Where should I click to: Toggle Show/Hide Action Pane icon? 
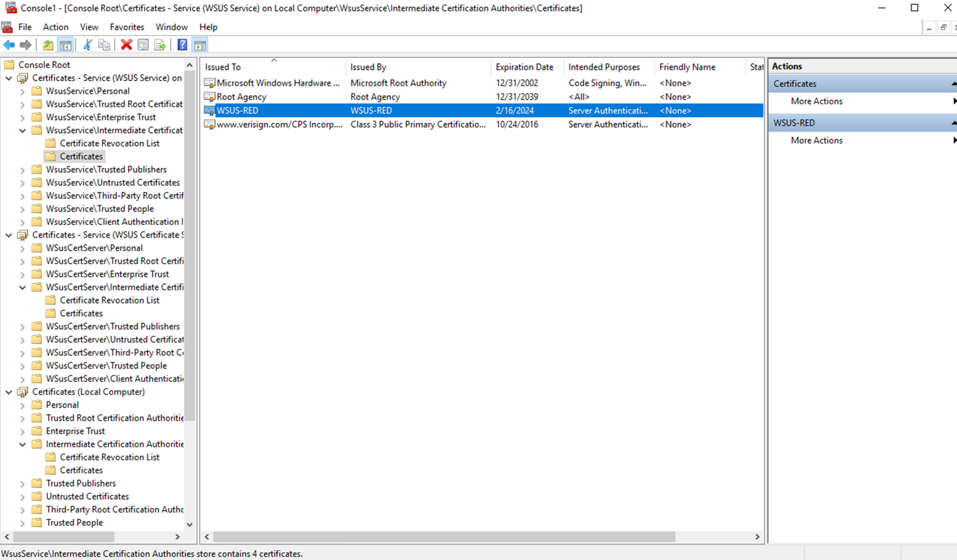200,45
